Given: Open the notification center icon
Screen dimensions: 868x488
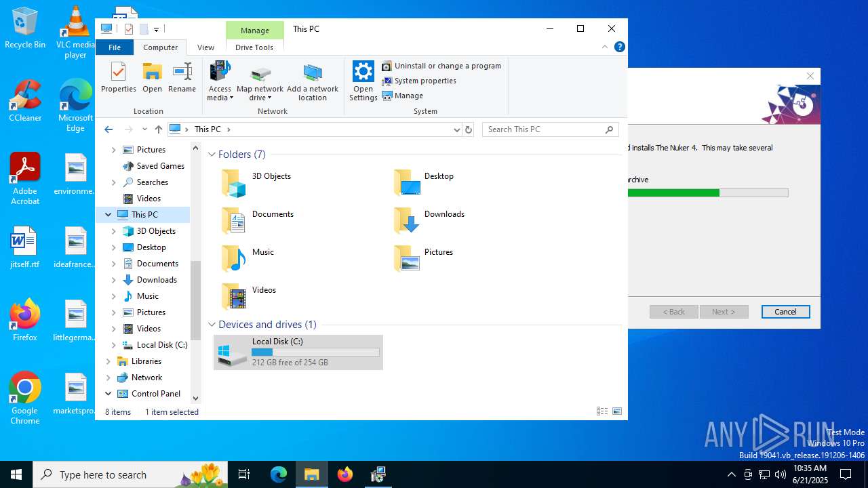Looking at the screenshot, I should (x=846, y=474).
